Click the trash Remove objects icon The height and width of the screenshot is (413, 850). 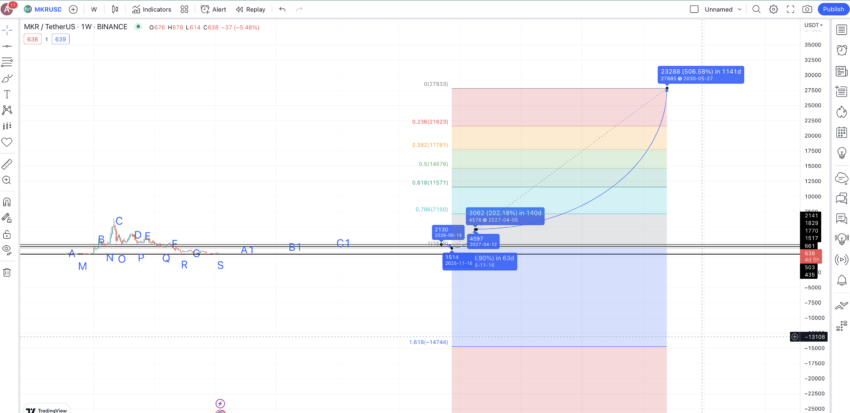[7, 272]
